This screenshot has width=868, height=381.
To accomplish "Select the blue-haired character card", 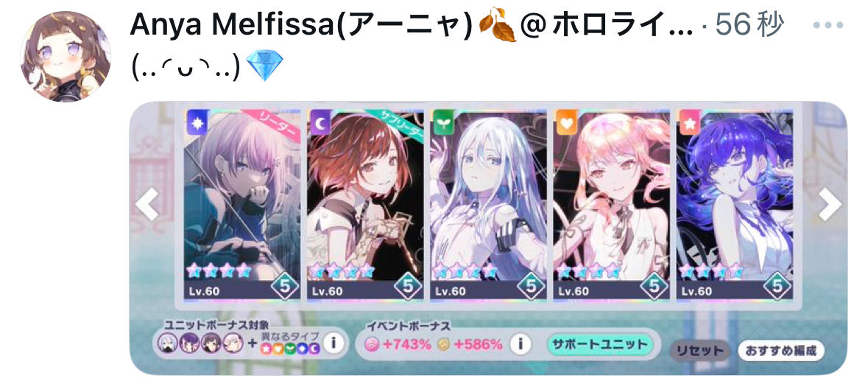I will coord(734,204).
